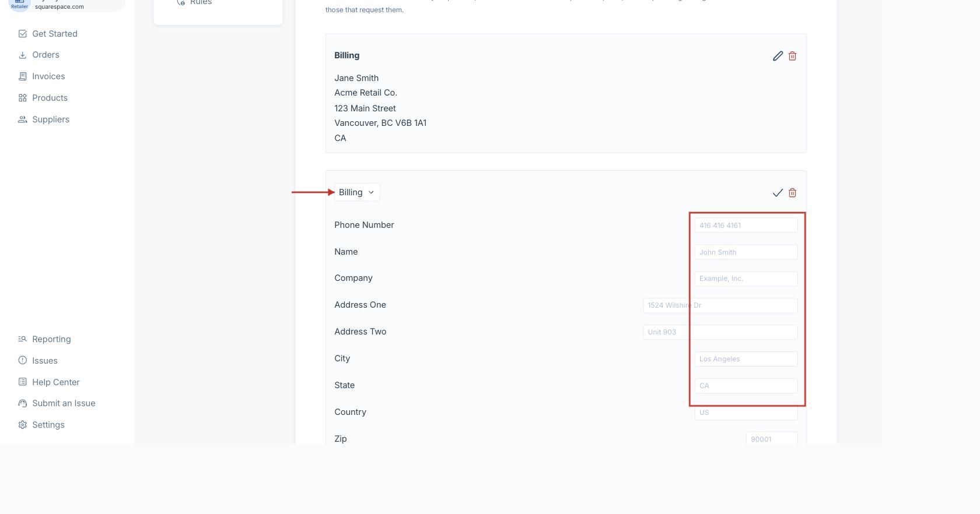The image size is (980, 514).
Task: Click the Settings gear icon
Action: point(23,425)
